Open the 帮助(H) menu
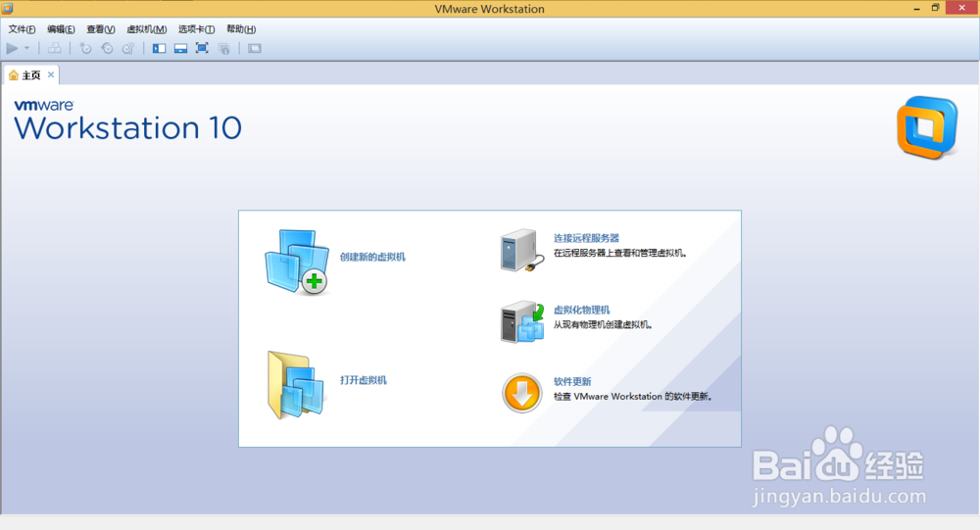Screen dimensions: 980x530 (241, 29)
